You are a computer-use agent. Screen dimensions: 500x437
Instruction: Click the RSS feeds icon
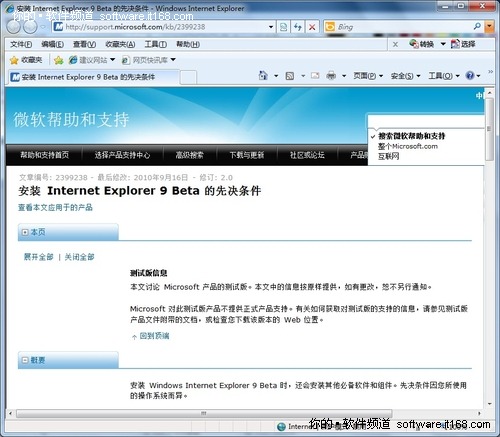(x=290, y=76)
